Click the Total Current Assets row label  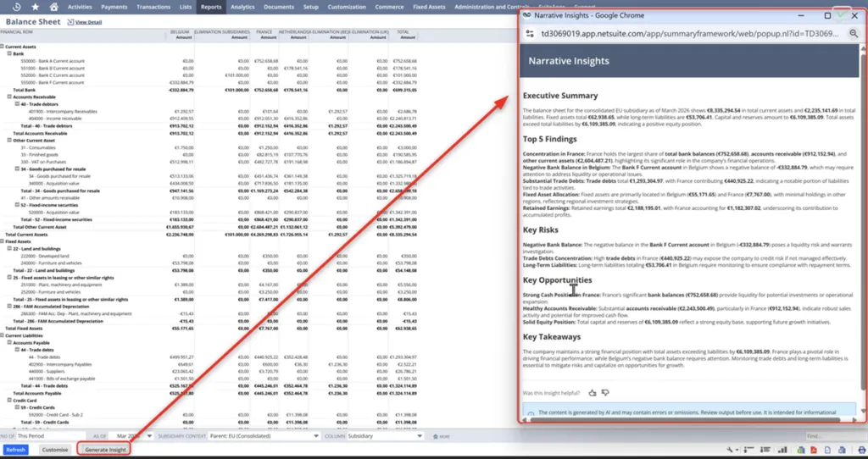tap(26, 235)
